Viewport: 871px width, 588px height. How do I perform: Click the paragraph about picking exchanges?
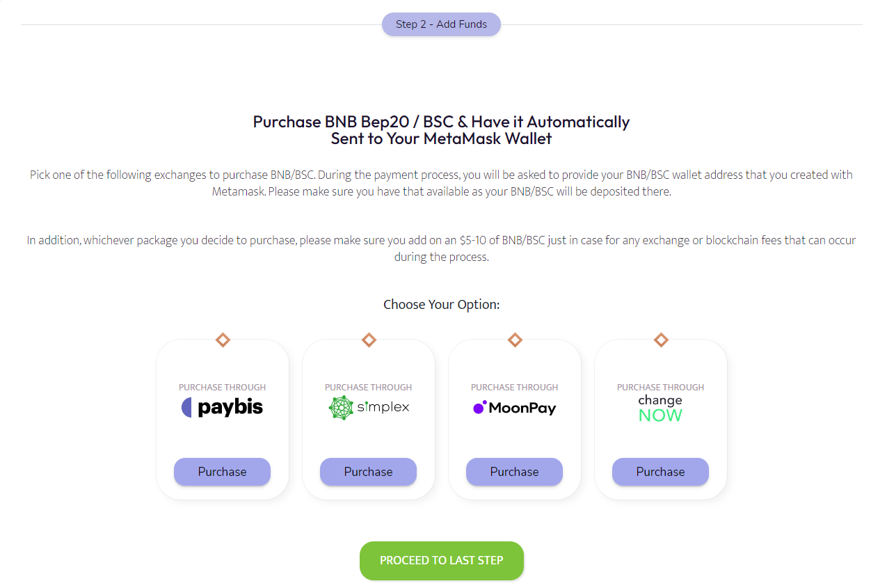[x=441, y=183]
